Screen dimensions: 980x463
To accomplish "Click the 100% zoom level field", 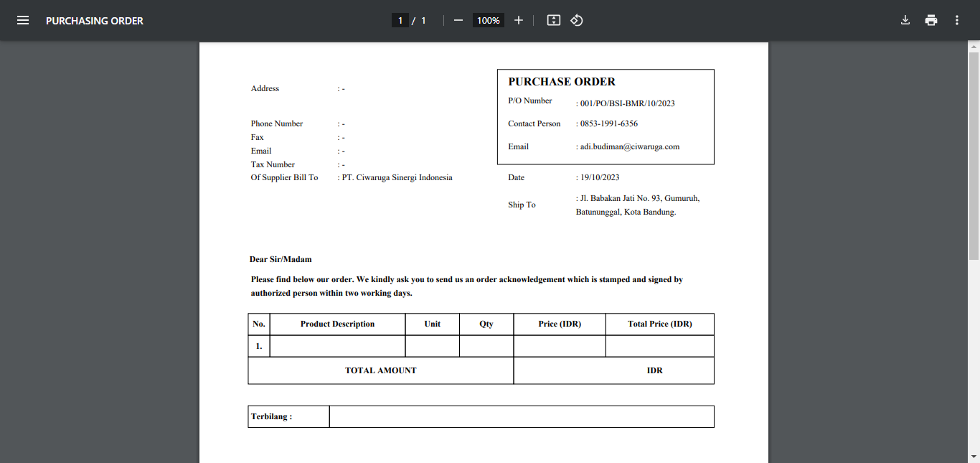I will 489,20.
